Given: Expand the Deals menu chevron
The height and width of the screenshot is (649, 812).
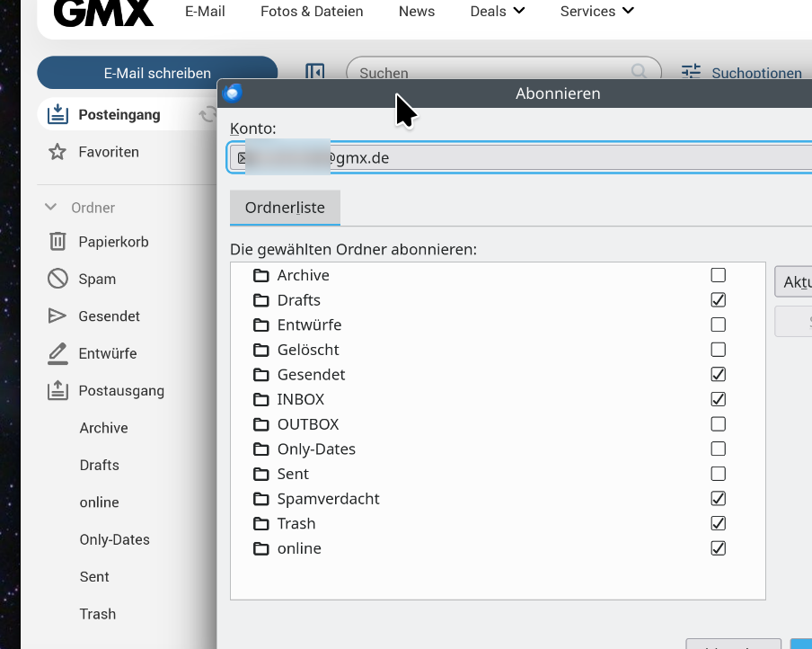Looking at the screenshot, I should click(519, 11).
